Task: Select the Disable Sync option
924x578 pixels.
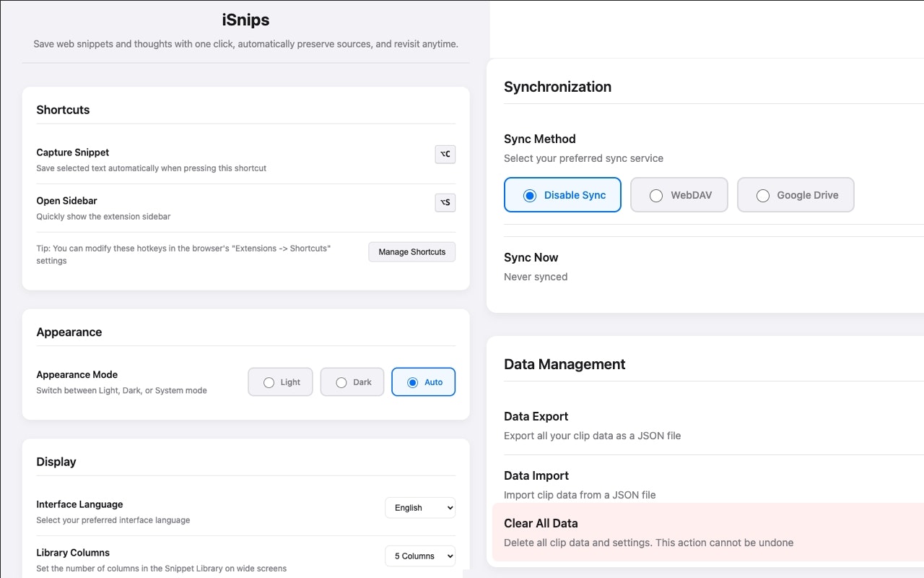Action: (562, 194)
